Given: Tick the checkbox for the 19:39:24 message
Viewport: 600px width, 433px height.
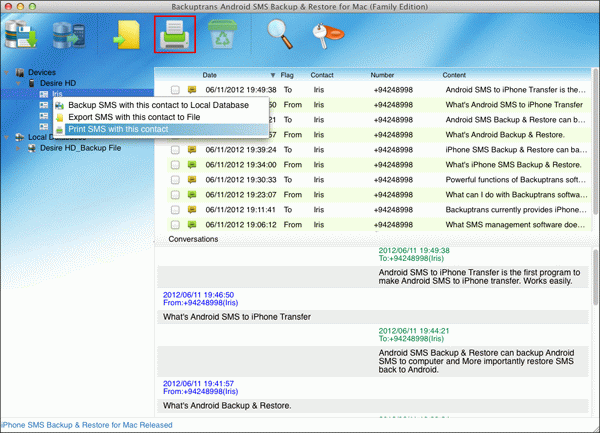Looking at the screenshot, I should pos(175,150).
